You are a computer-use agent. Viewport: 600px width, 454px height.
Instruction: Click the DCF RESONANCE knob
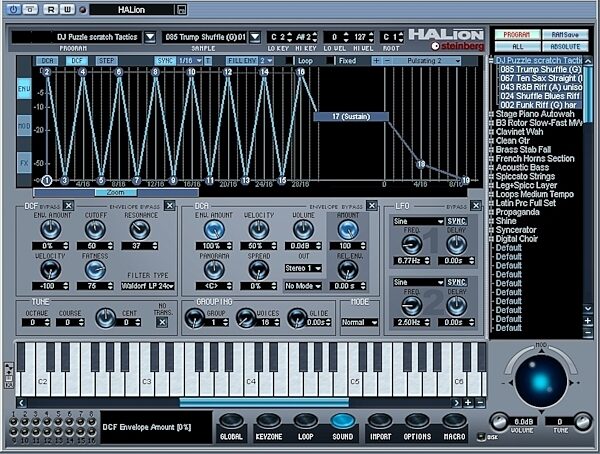[140, 230]
